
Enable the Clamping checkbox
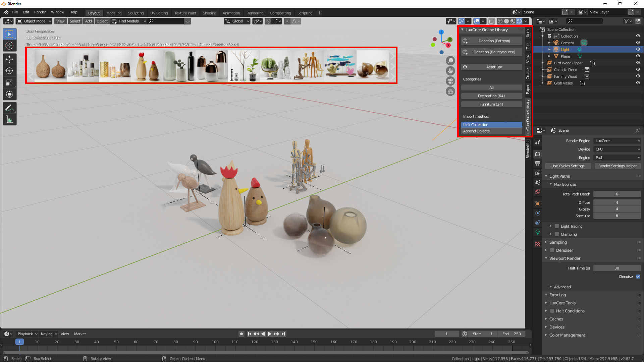[557, 234]
